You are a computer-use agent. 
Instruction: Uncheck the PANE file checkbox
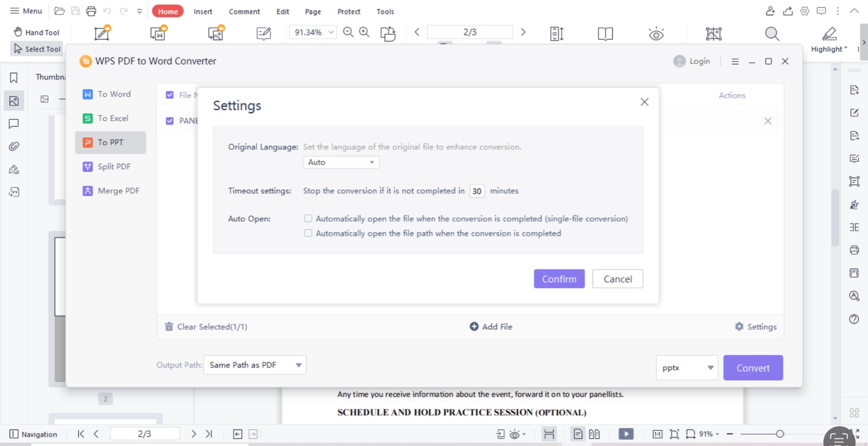[x=170, y=121]
